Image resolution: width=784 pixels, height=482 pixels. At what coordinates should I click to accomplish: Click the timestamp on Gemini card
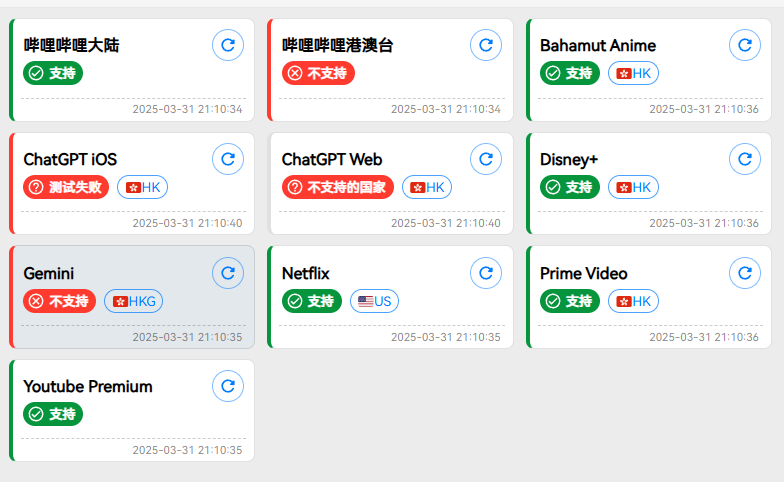(x=188, y=337)
